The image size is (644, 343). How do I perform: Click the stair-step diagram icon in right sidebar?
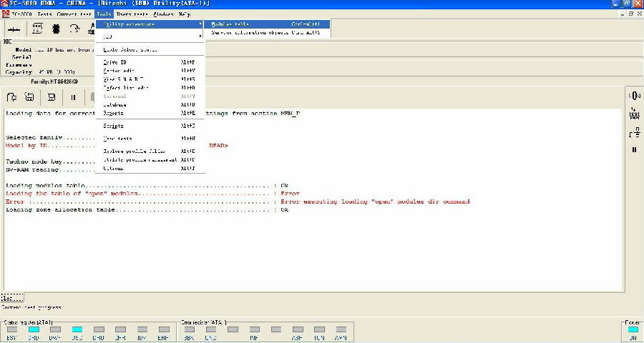click(x=635, y=132)
